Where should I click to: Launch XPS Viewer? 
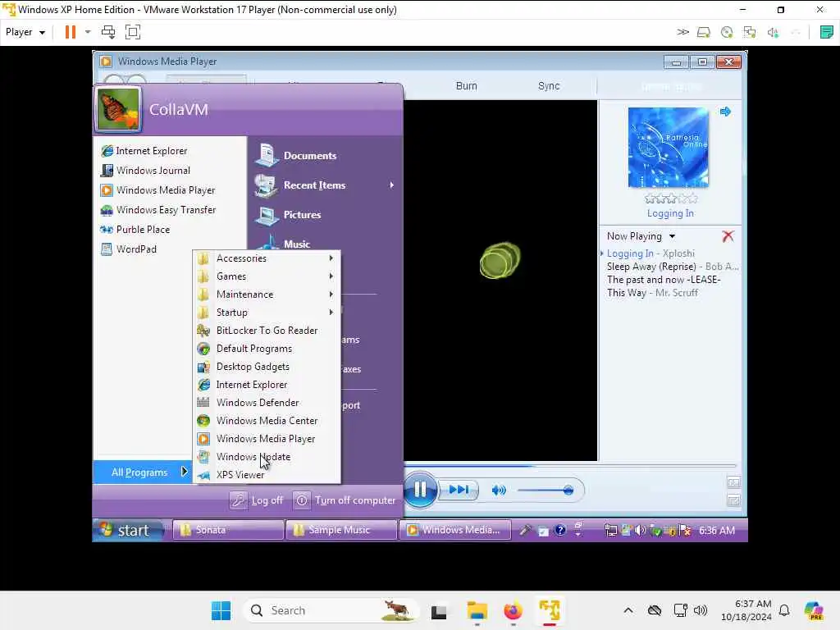[267, 475]
